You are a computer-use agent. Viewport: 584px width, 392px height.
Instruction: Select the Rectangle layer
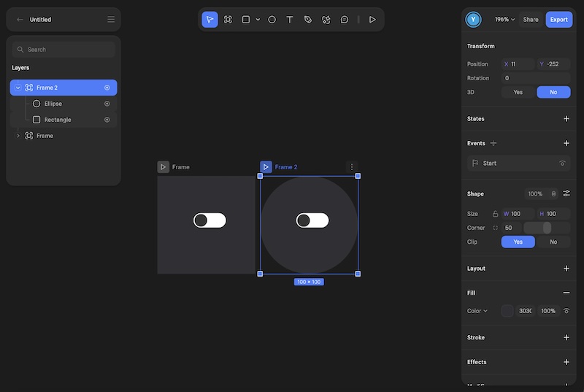click(57, 120)
